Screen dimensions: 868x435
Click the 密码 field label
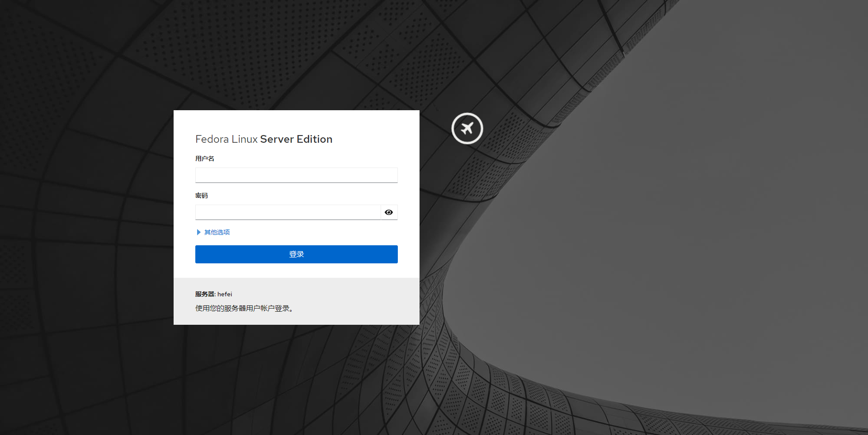202,196
